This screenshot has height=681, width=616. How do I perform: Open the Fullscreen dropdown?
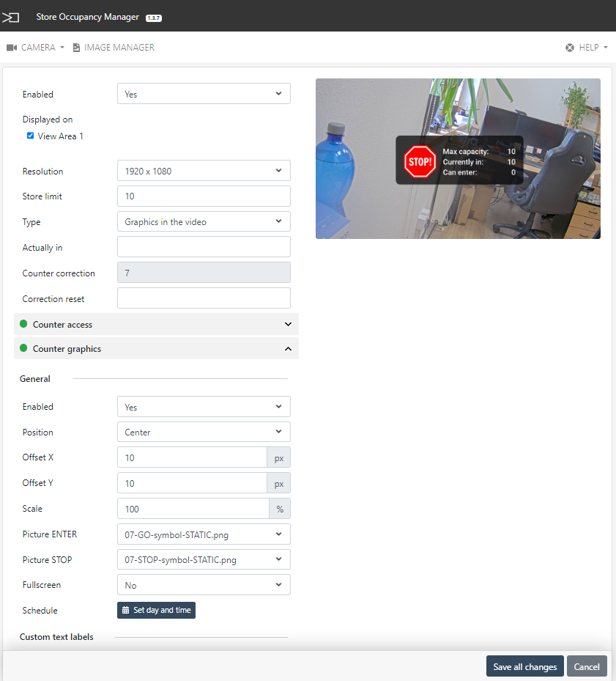tap(204, 584)
